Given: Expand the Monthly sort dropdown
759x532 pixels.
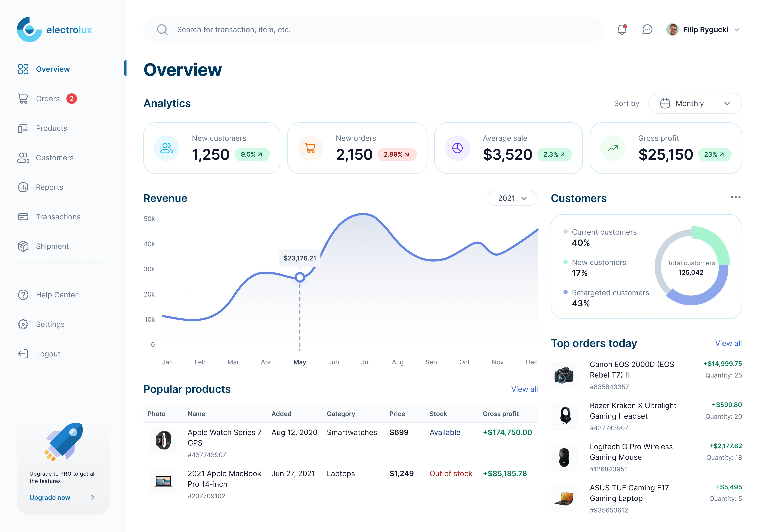Looking at the screenshot, I should point(695,104).
